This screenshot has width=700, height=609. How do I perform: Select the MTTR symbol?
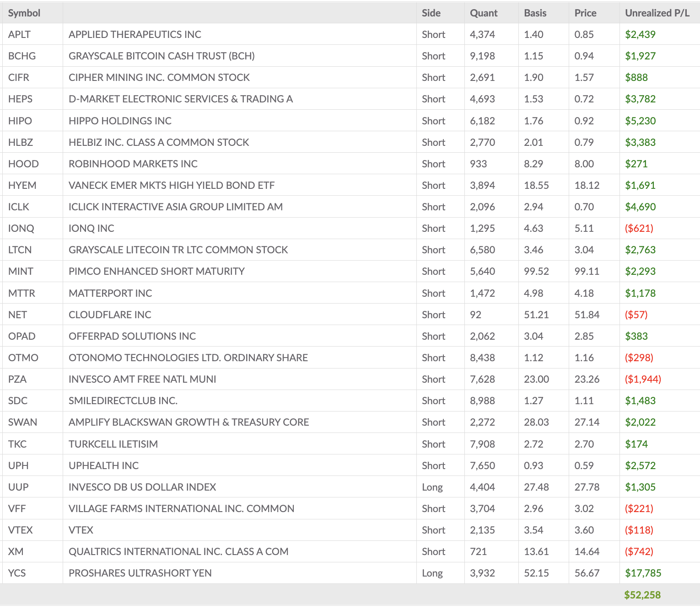22,293
